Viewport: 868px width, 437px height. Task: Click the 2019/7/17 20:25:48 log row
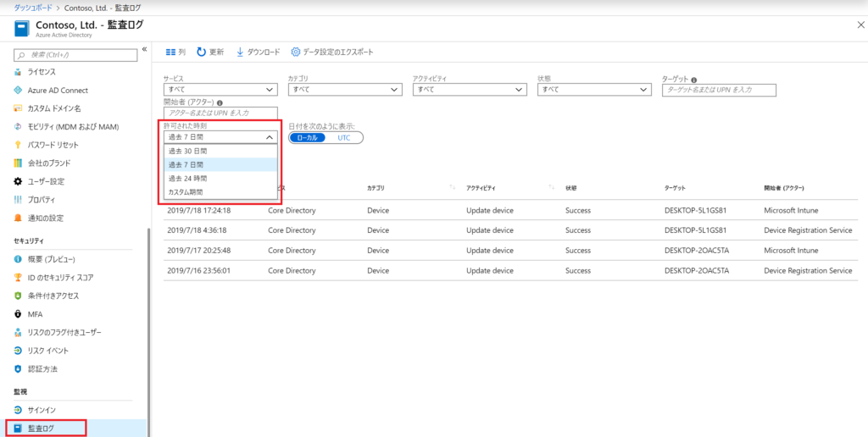click(x=510, y=251)
